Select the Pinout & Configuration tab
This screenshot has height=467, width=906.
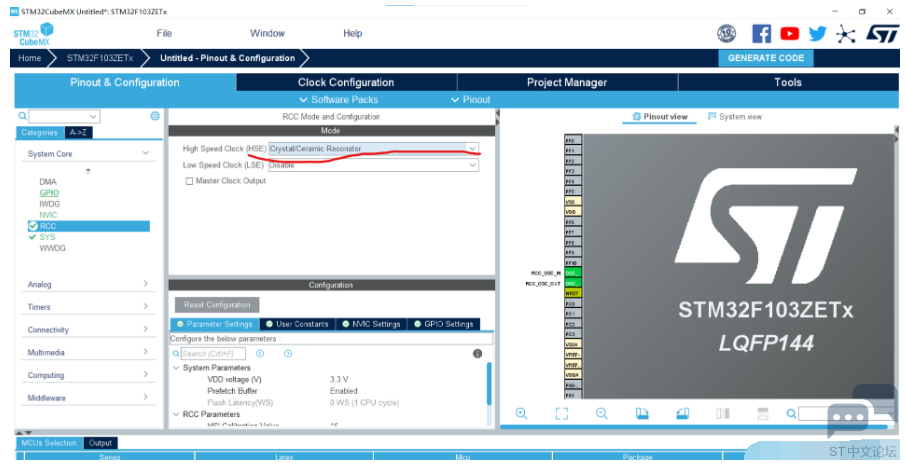click(125, 82)
